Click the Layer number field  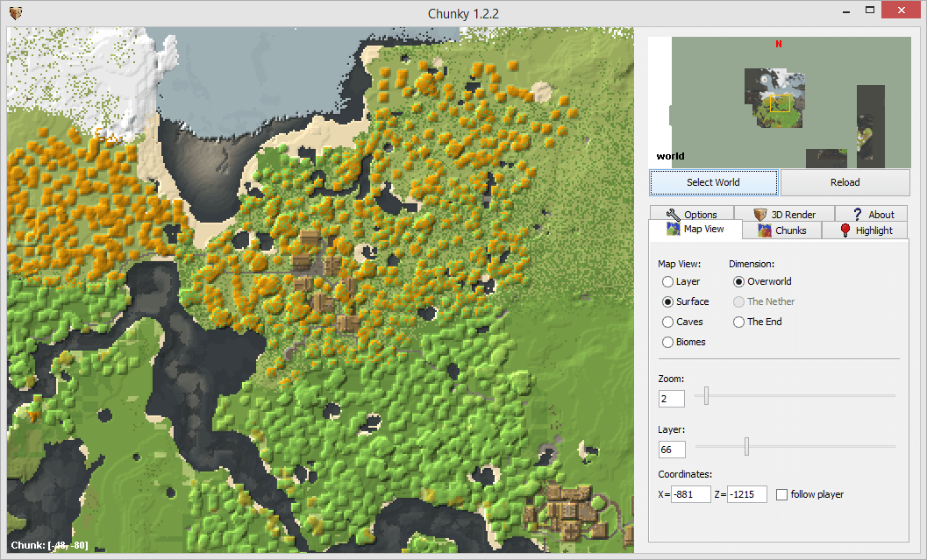coord(672,450)
